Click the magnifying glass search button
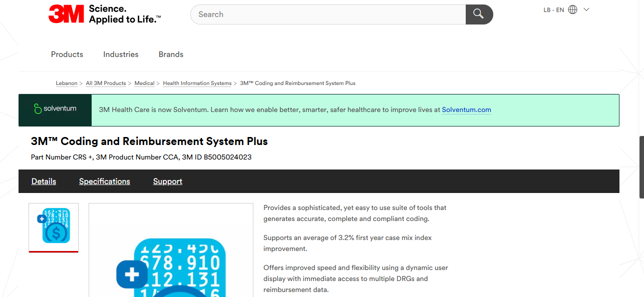The height and width of the screenshot is (297, 644). [479, 14]
